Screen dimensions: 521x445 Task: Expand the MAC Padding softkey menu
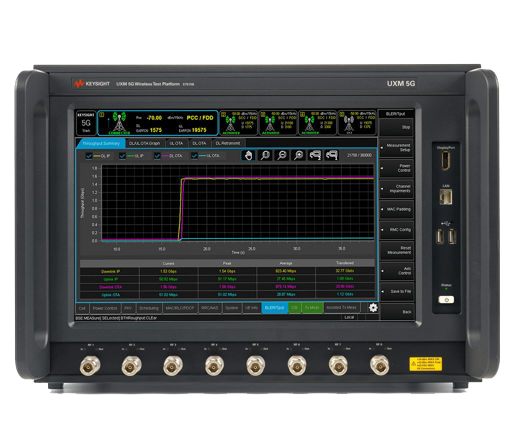(x=397, y=209)
